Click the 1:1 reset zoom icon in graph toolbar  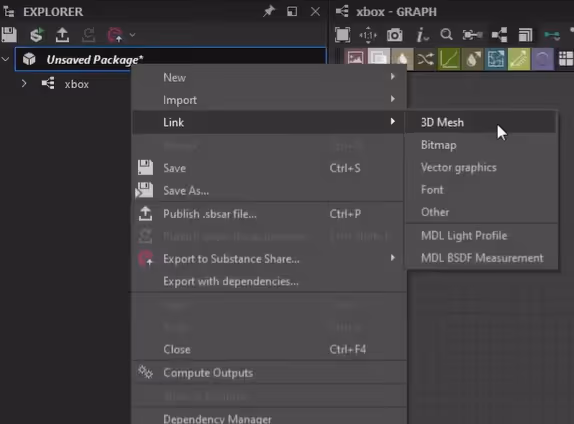[368, 35]
